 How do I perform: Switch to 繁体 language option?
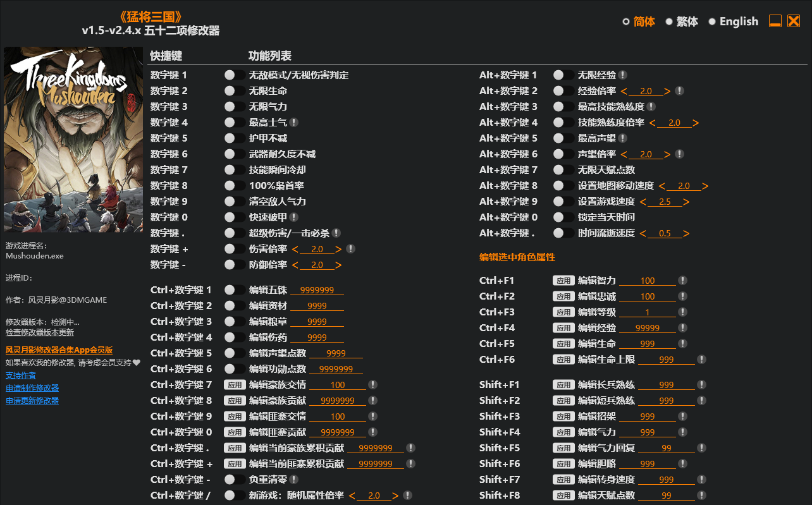pyautogui.click(x=669, y=21)
